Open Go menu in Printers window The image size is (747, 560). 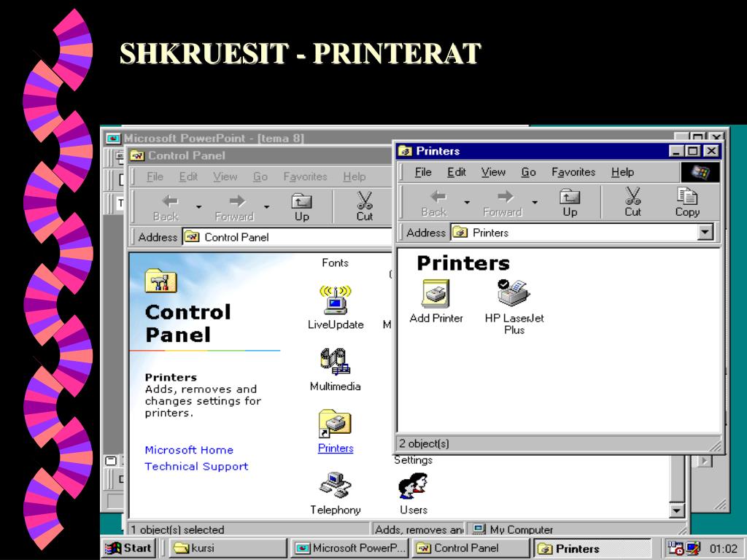528,172
